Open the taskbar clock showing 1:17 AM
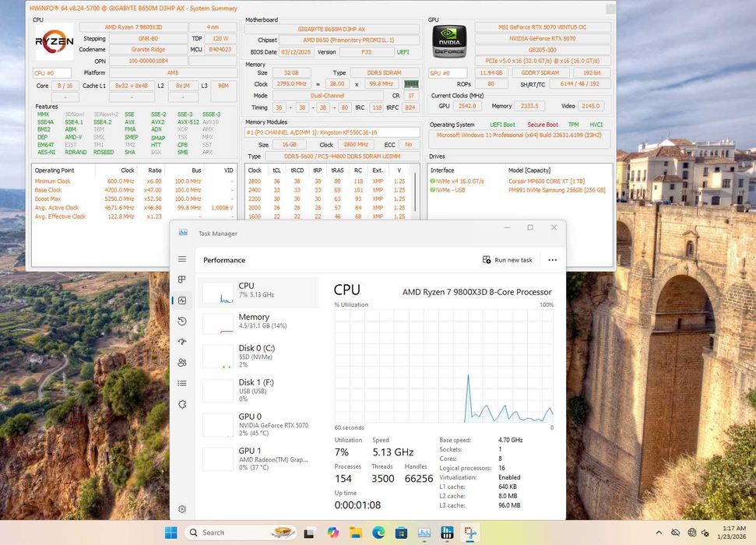This screenshot has height=545, width=756. (731, 533)
